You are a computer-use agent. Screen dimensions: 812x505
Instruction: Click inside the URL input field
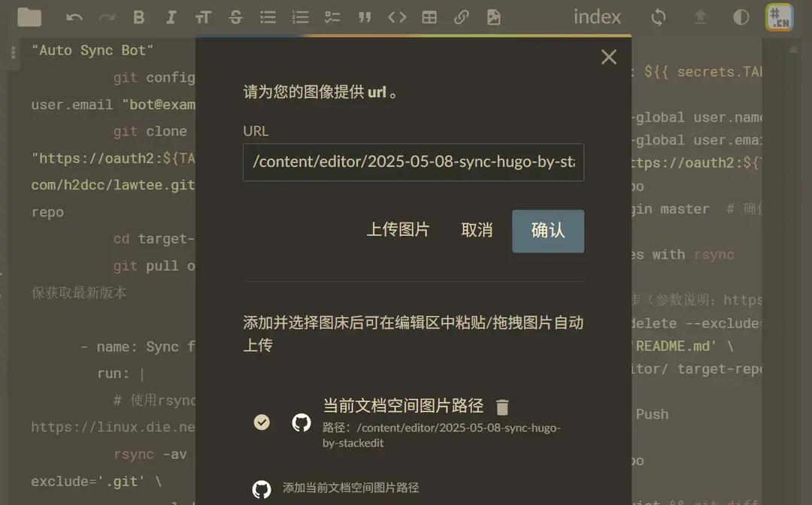pyautogui.click(x=414, y=162)
